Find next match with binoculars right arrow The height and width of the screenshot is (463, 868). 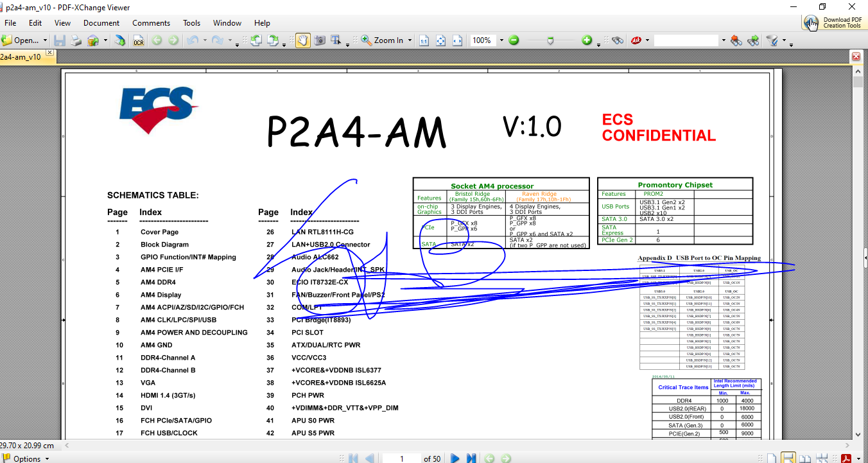click(x=753, y=40)
